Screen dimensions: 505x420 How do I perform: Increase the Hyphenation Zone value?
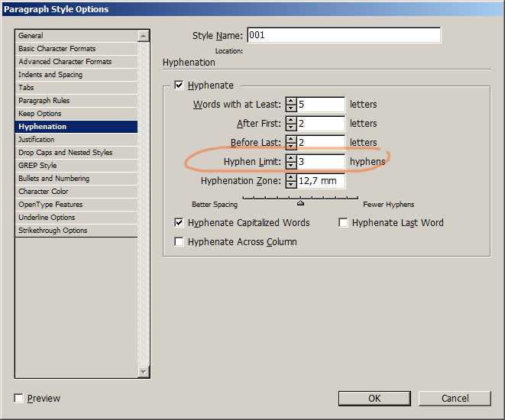tap(291, 177)
